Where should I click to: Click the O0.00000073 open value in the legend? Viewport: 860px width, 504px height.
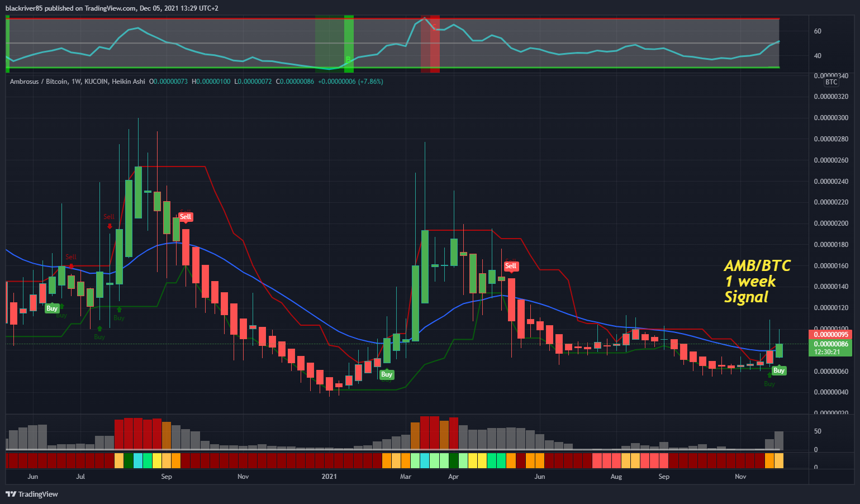coord(168,82)
